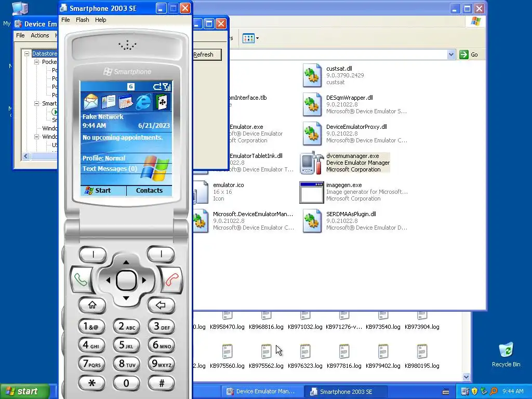Select custsat.dll file icon

(x=312, y=75)
